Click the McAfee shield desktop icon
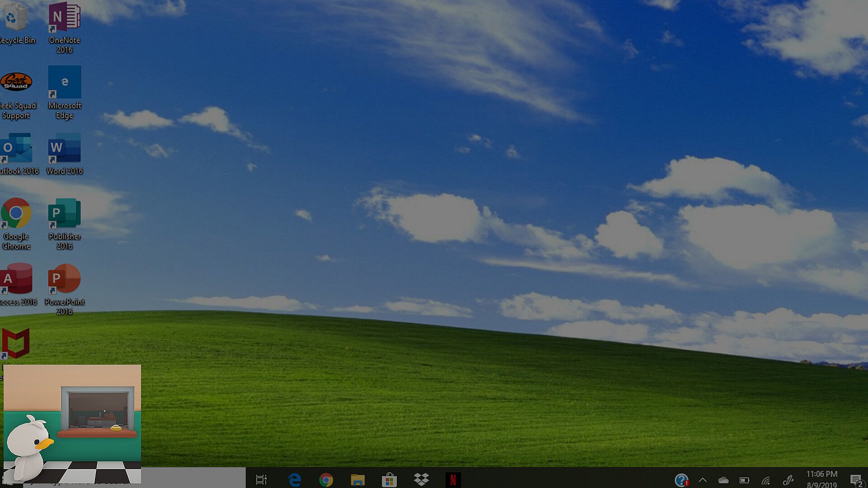868x488 pixels. (x=16, y=343)
